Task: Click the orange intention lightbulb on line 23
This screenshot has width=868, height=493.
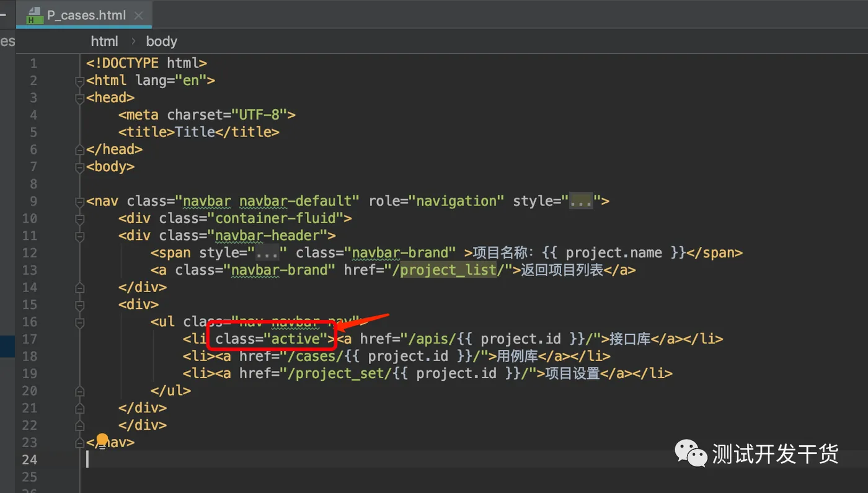Action: point(102,440)
